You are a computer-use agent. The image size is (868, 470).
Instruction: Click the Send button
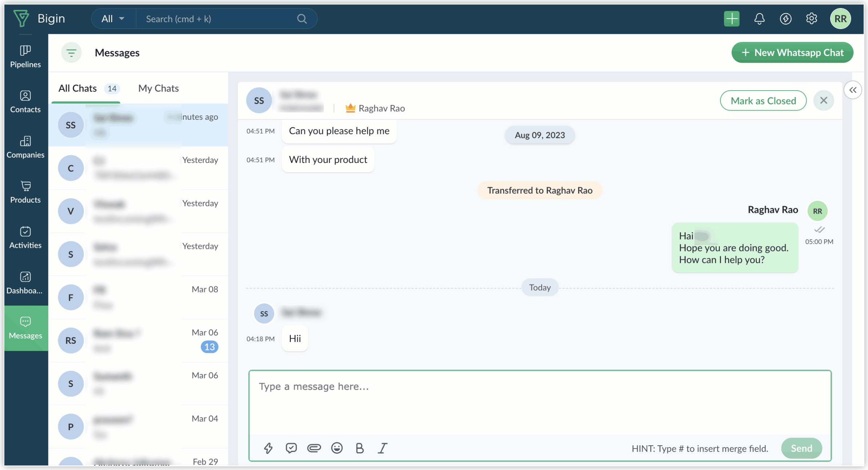(801, 448)
